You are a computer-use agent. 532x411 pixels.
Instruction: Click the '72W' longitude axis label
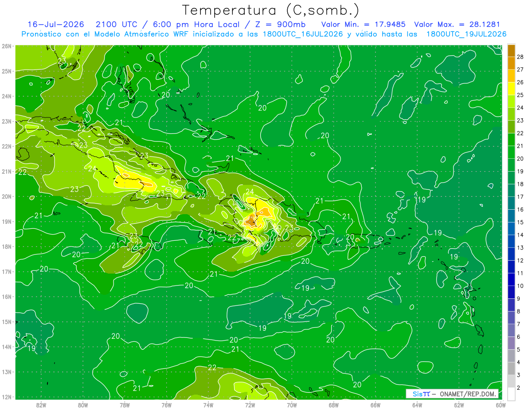click(250, 405)
